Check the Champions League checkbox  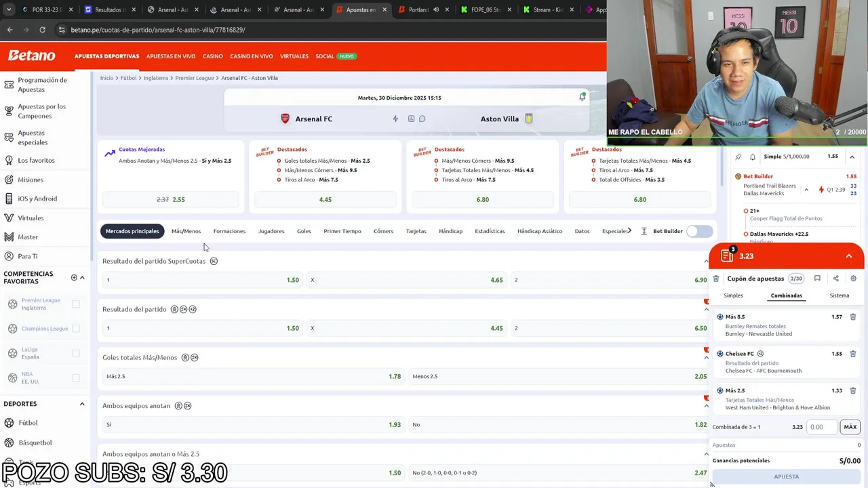[76, 329]
